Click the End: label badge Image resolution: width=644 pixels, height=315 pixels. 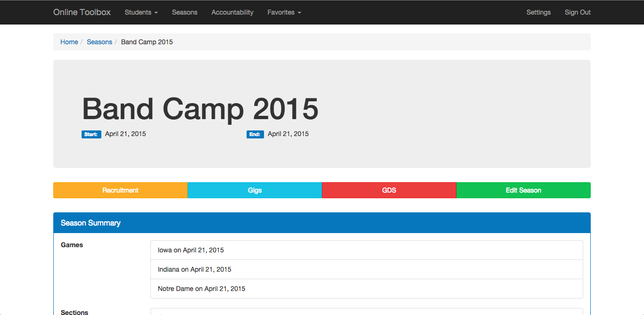(x=255, y=134)
